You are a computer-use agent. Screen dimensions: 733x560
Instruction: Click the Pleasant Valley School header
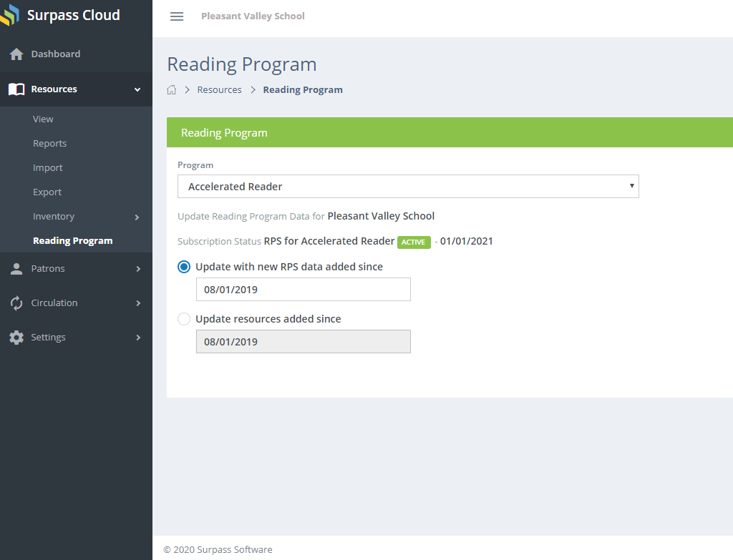point(253,16)
